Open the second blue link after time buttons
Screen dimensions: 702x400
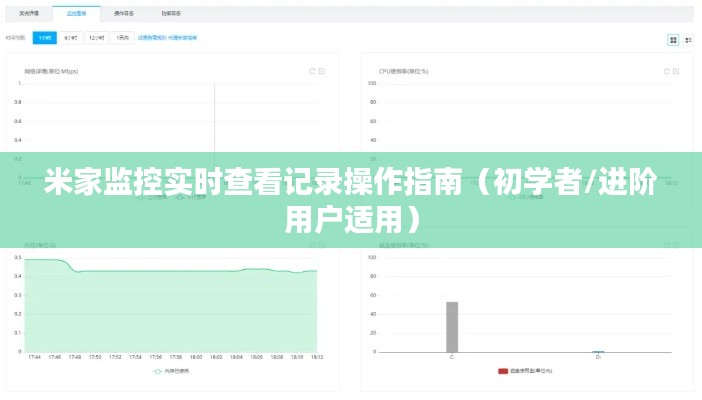(x=183, y=38)
